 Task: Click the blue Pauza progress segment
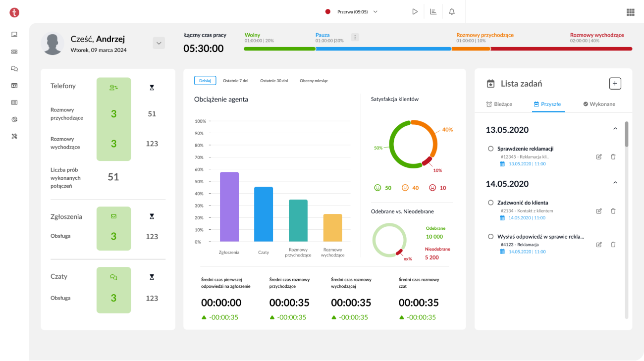tap(383, 49)
